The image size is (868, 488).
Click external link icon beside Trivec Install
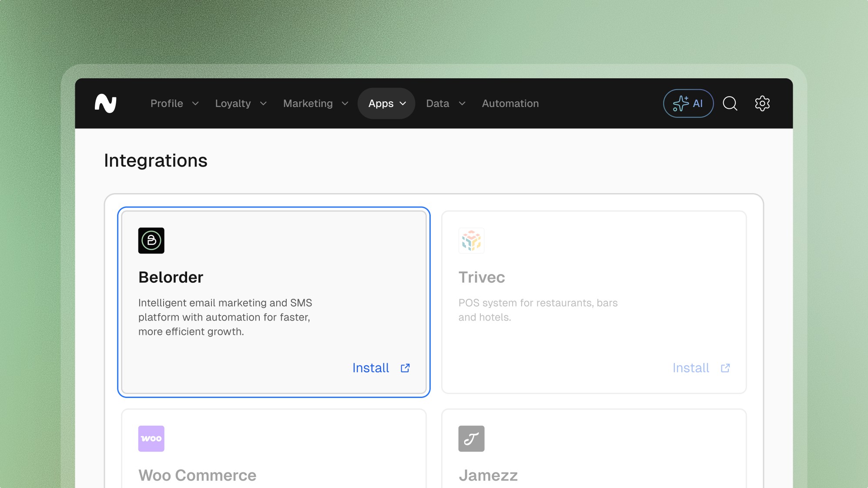(725, 368)
